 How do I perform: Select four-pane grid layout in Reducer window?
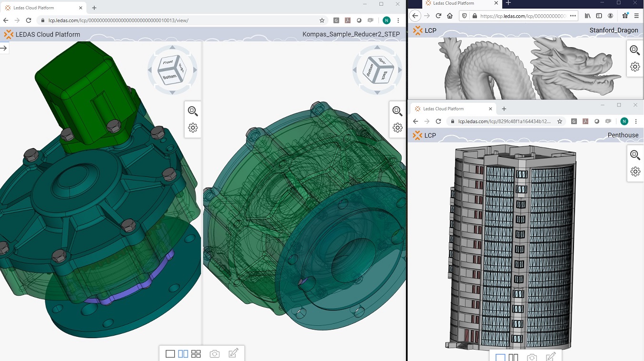(x=196, y=354)
